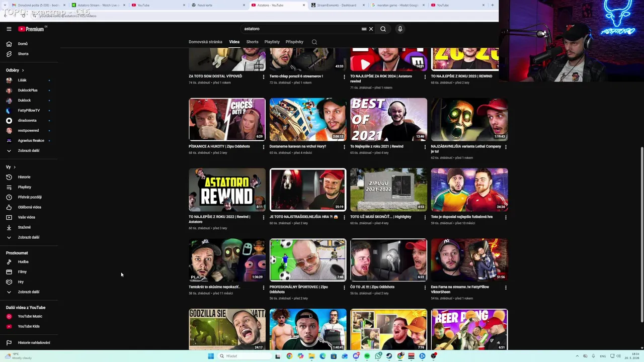Play the ZIPUUU 2021-2022 gravestone thumbnail

point(388,190)
